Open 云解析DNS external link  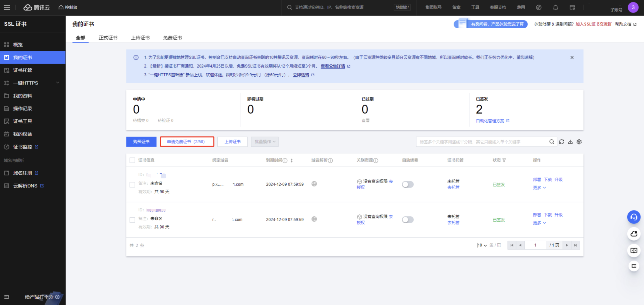pos(33,186)
